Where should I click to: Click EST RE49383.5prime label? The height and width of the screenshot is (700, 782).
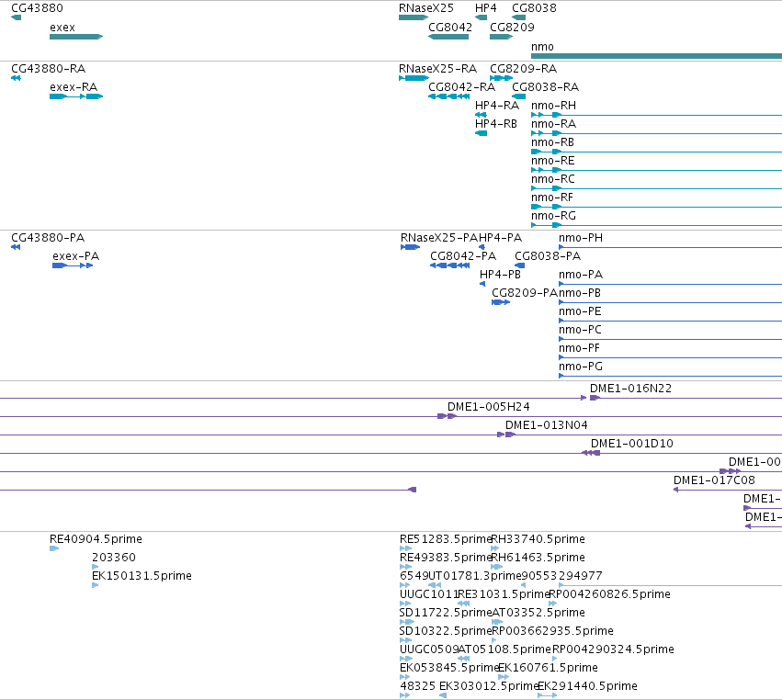pyautogui.click(x=446, y=558)
